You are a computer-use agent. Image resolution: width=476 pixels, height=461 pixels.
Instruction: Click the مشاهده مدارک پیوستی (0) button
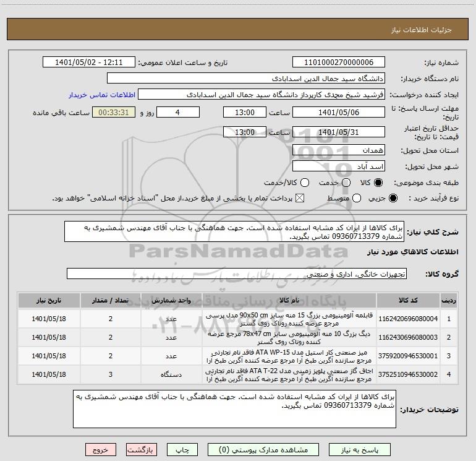[x=263, y=450]
